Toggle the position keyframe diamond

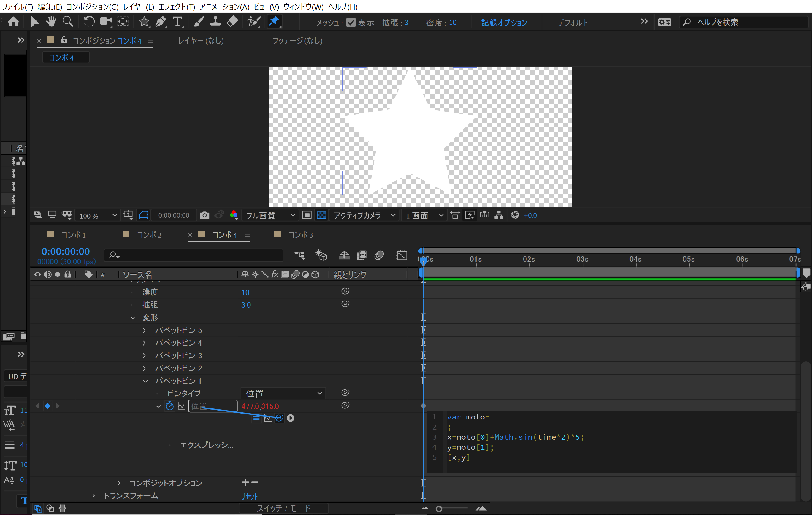(x=47, y=406)
